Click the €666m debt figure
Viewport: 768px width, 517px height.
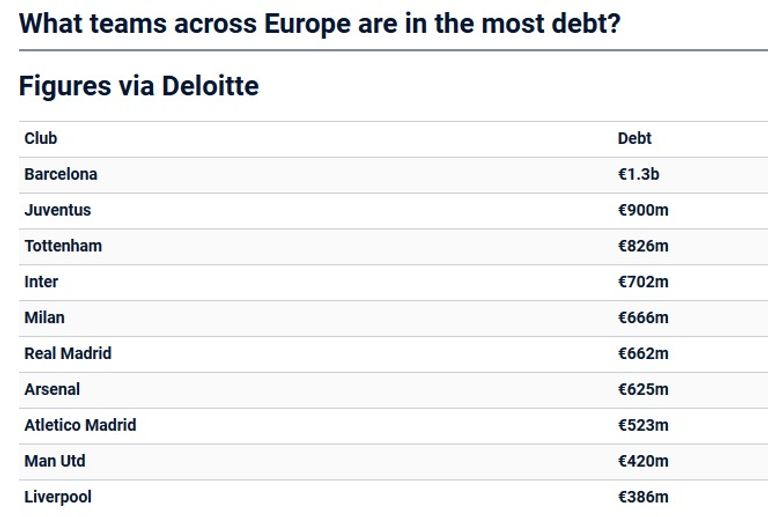(643, 318)
